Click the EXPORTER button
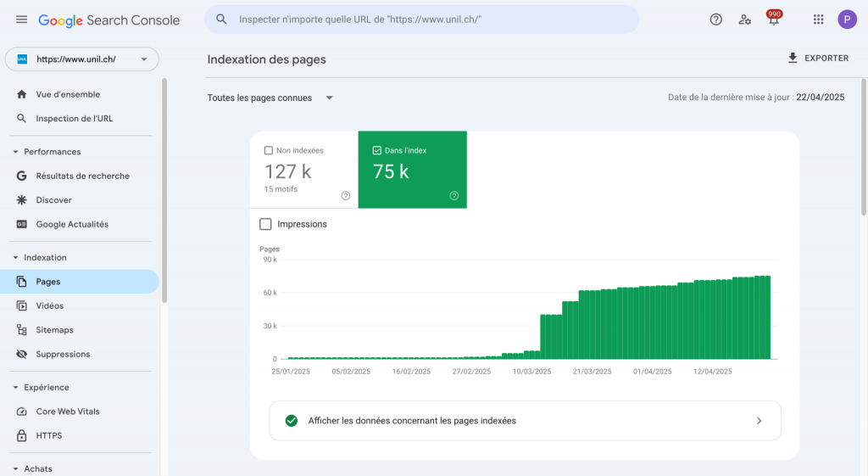Screen dimensions: 868x476 [x=818, y=59]
